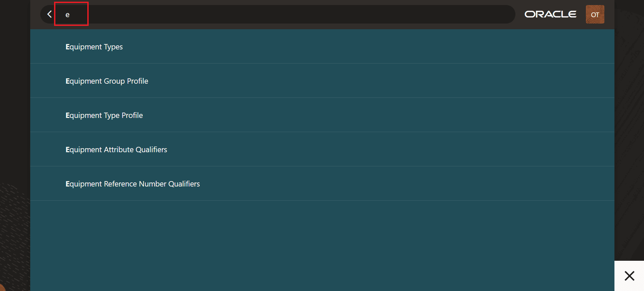This screenshot has width=644, height=291.
Task: Click the Oracle logo
Action: click(550, 14)
